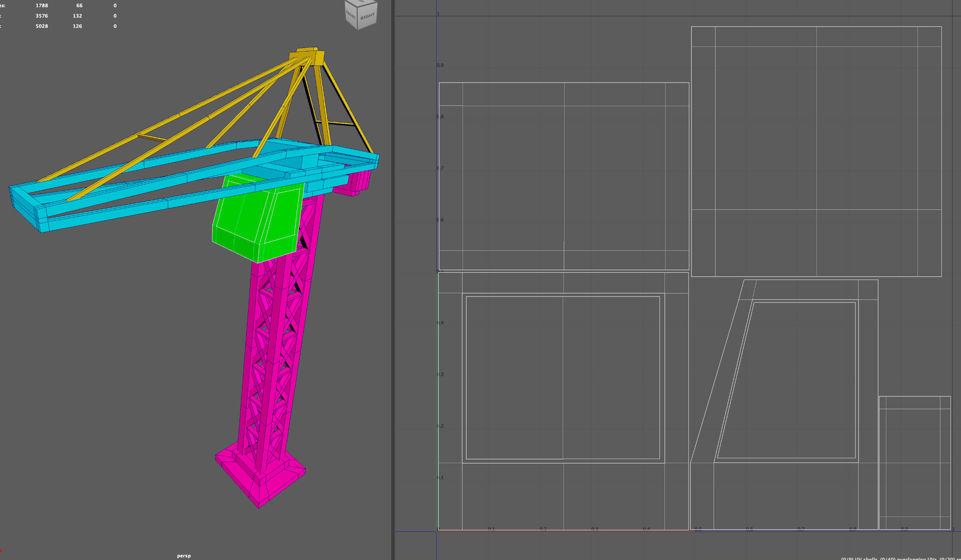Click the FRONT face of the ViewCube
This screenshot has width=961, height=560.
click(x=351, y=16)
